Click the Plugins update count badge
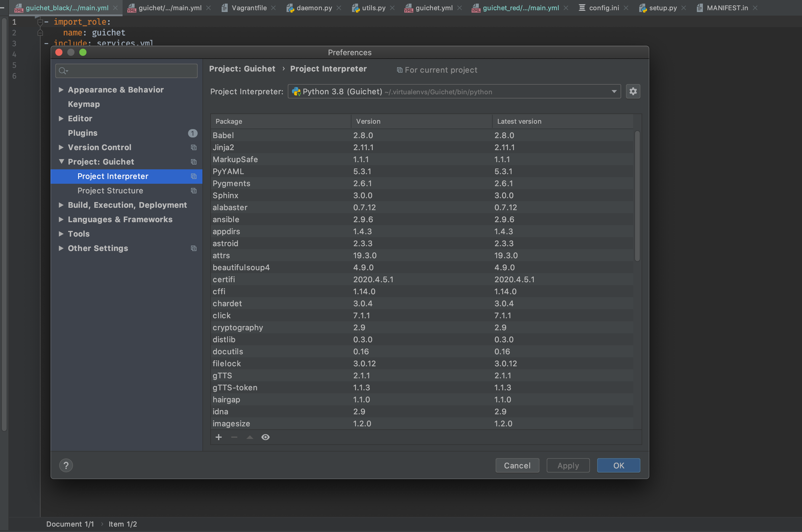 193,133
